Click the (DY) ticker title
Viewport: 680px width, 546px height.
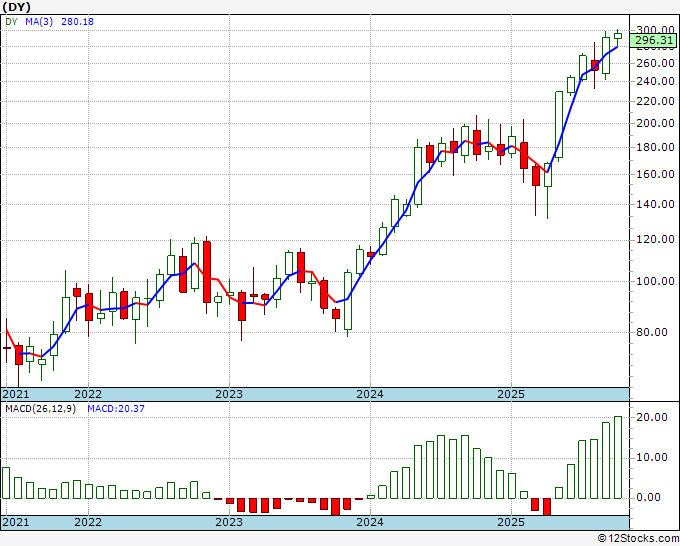(x=16, y=7)
